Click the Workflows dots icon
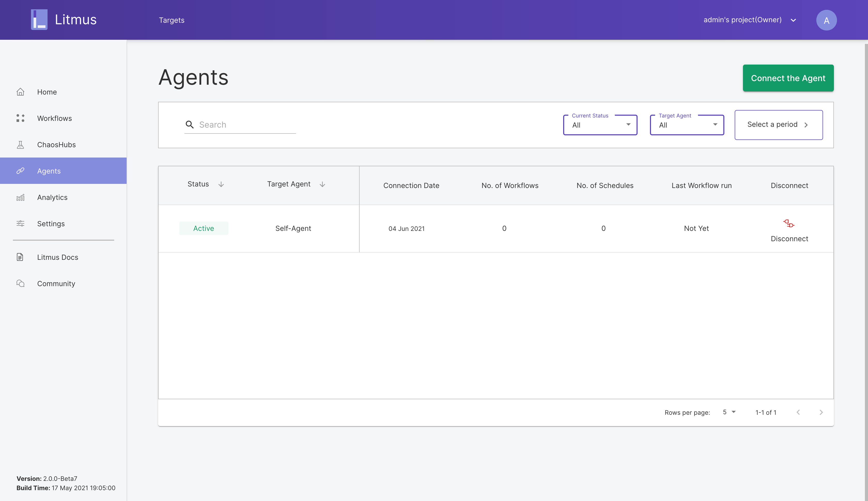This screenshot has height=501, width=868. (20, 118)
